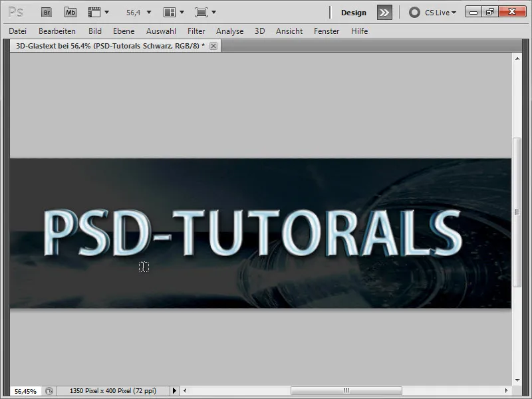The width and height of the screenshot is (532, 399).
Task: Open the Analyse menu
Action: [x=229, y=31]
